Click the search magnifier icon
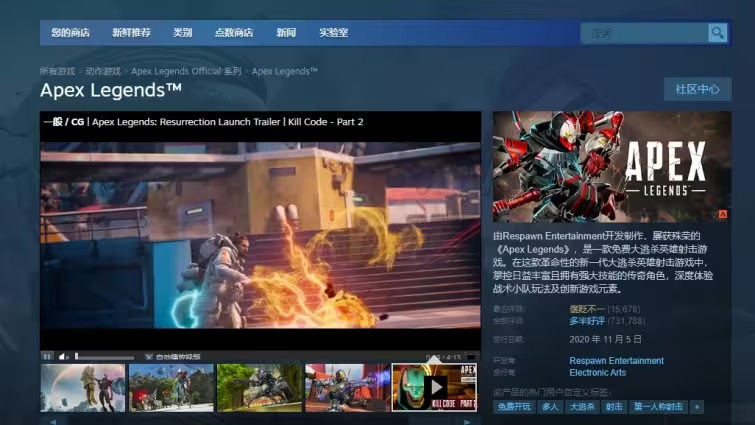The height and width of the screenshot is (425, 755). [717, 33]
